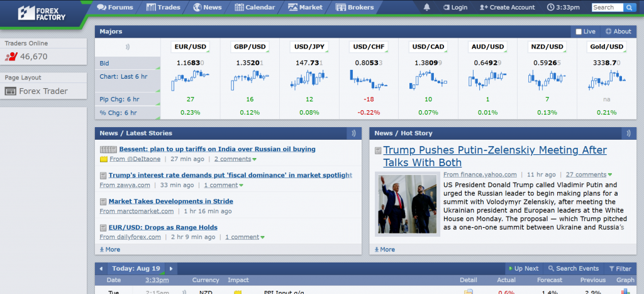This screenshot has width=644, height=294.
Task: Open the clock time display 3:33pm
Action: (563, 7)
